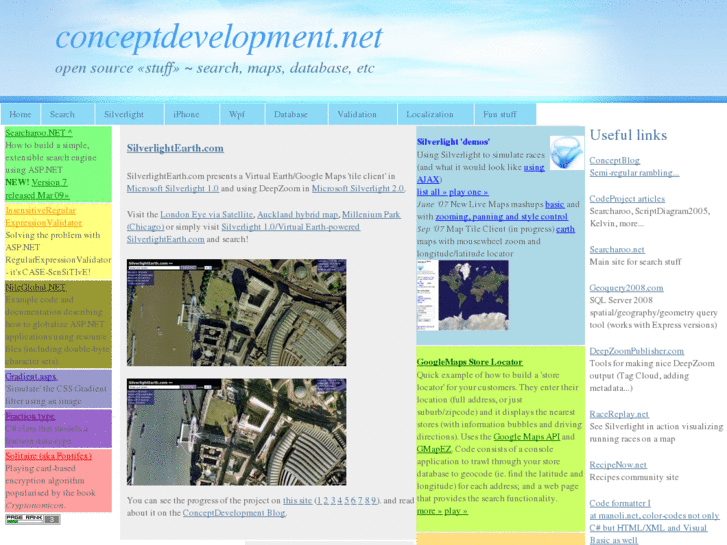Open the Fraction type sidebar link
This screenshot has height=545, width=727.
coord(30,417)
